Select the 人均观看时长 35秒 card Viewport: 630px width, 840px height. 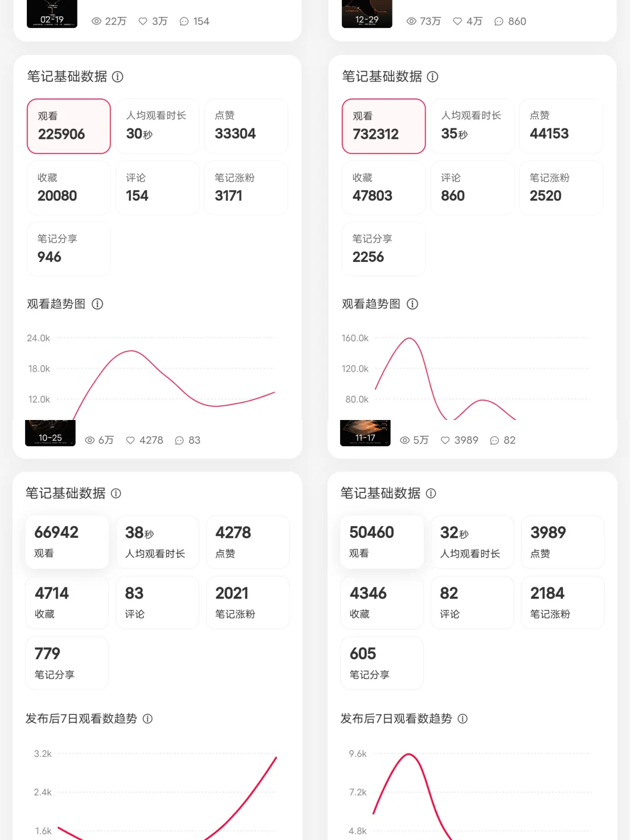(473, 126)
